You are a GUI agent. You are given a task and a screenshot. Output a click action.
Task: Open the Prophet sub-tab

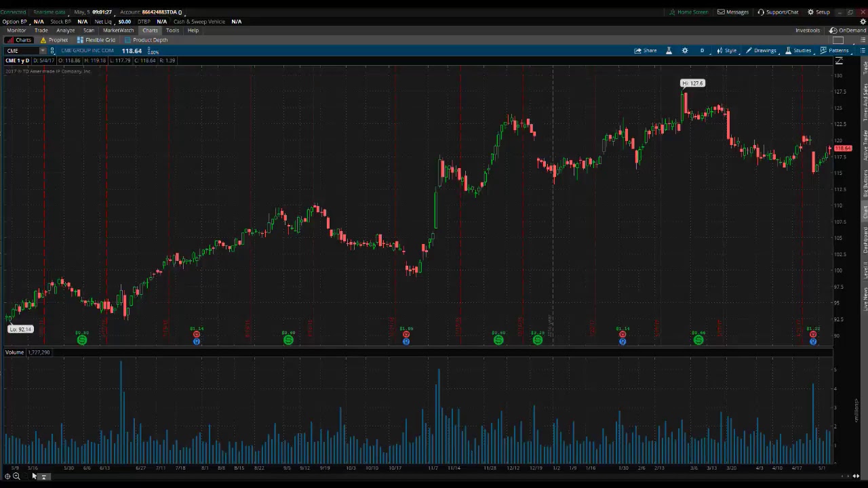point(54,40)
